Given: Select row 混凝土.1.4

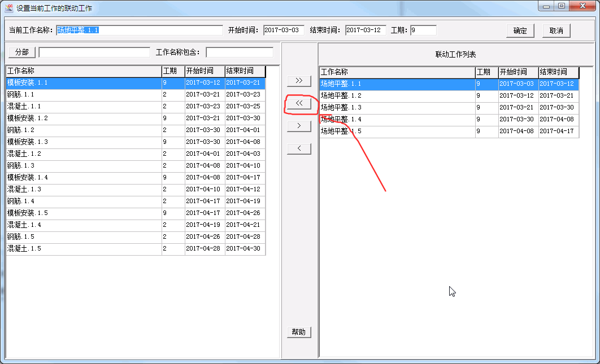Looking at the screenshot, I should [136, 225].
